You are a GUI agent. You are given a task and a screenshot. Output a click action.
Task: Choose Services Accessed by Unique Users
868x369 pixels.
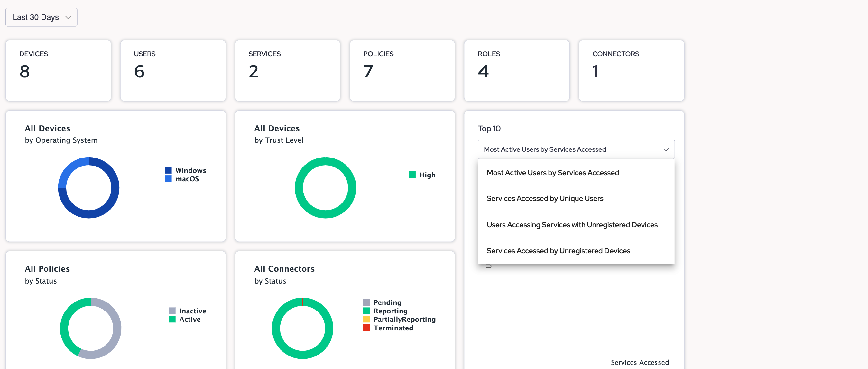point(545,199)
